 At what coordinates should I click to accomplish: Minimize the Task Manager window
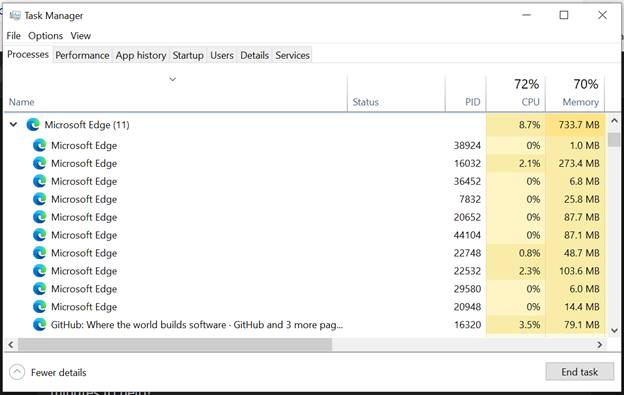(526, 15)
